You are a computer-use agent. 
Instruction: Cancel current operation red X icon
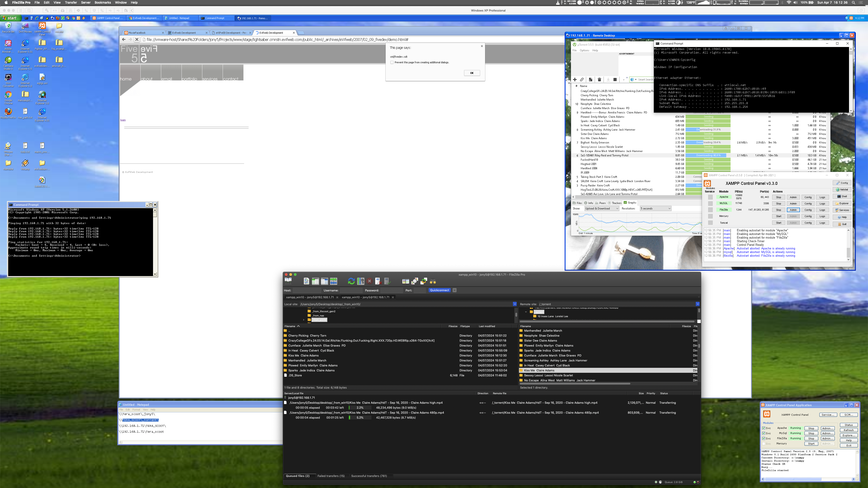(370, 281)
